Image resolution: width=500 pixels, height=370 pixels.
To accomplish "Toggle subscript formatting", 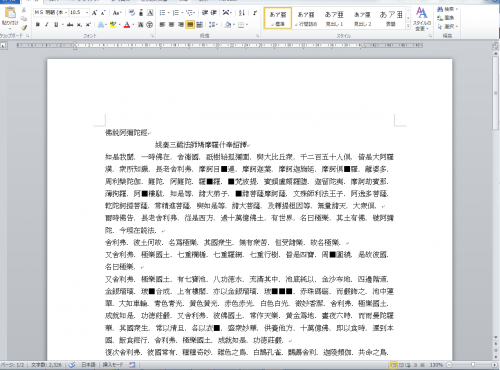I will coord(79,24).
